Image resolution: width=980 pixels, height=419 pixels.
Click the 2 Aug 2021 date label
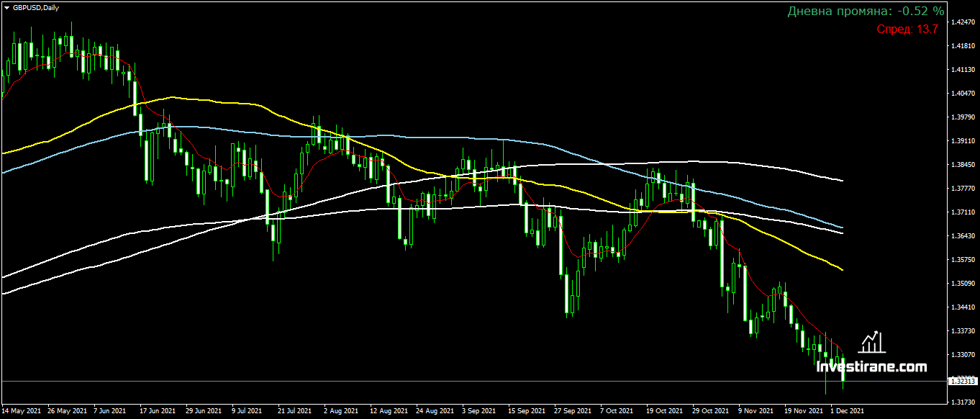(340, 411)
